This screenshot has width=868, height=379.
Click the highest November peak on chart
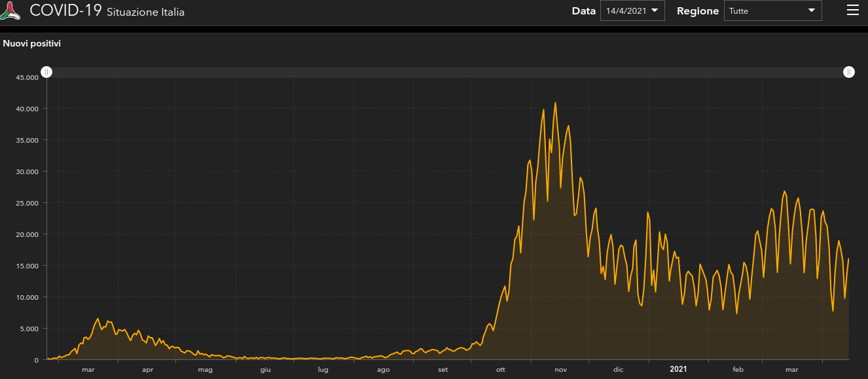coord(555,103)
